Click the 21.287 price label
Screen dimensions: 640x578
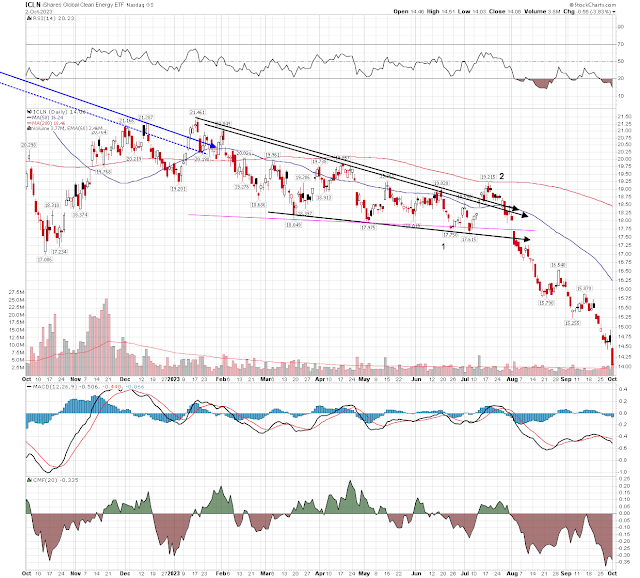(146, 118)
